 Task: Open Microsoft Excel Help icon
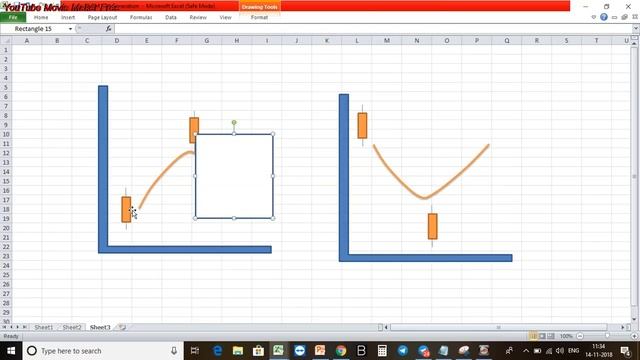point(604,17)
